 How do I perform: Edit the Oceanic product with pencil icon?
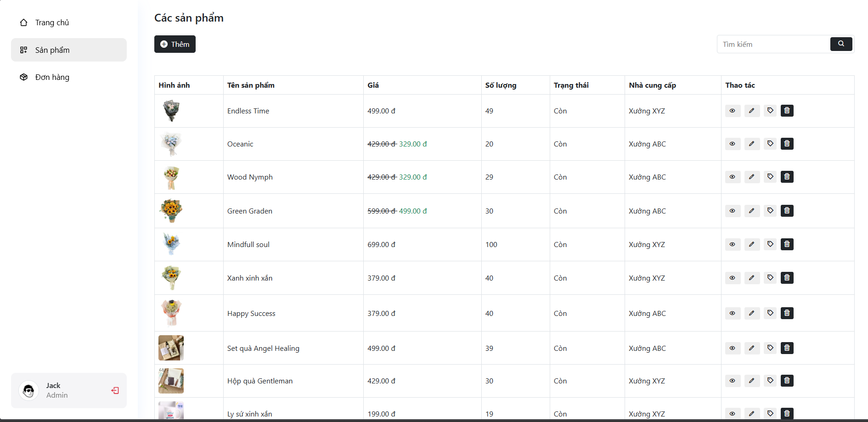(751, 144)
